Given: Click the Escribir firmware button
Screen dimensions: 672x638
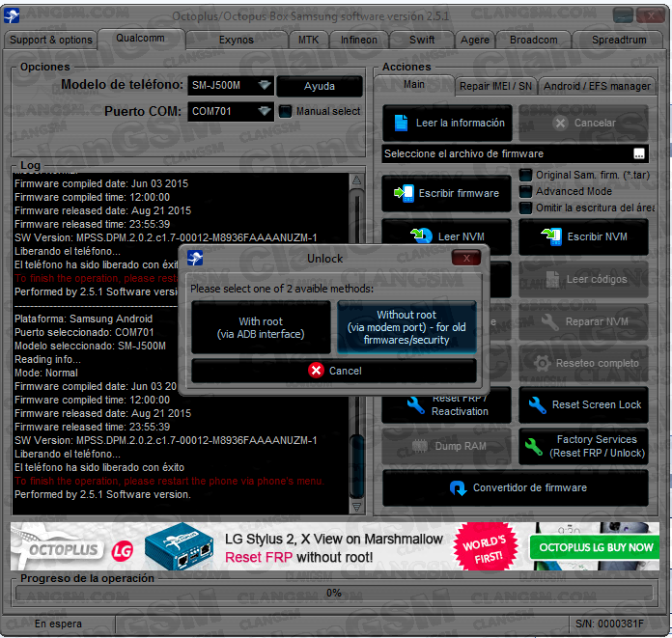Looking at the screenshot, I should point(446,194).
